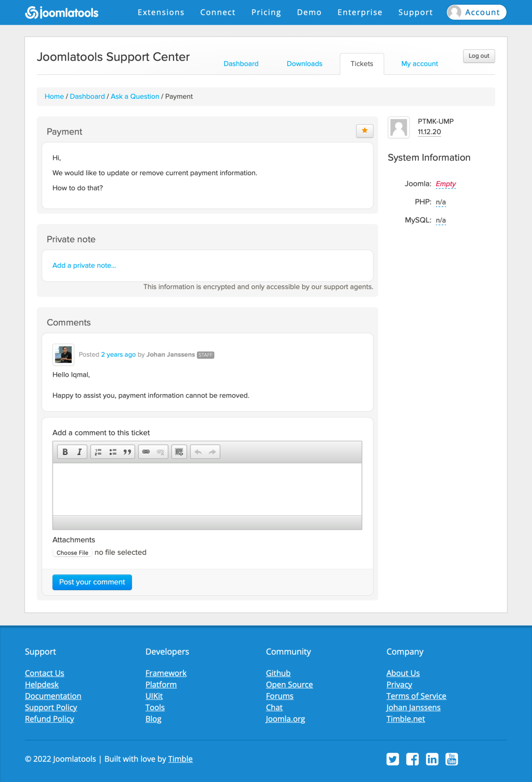The width and height of the screenshot is (532, 782).
Task: Open Enterprise in top navigation
Action: 360,12
